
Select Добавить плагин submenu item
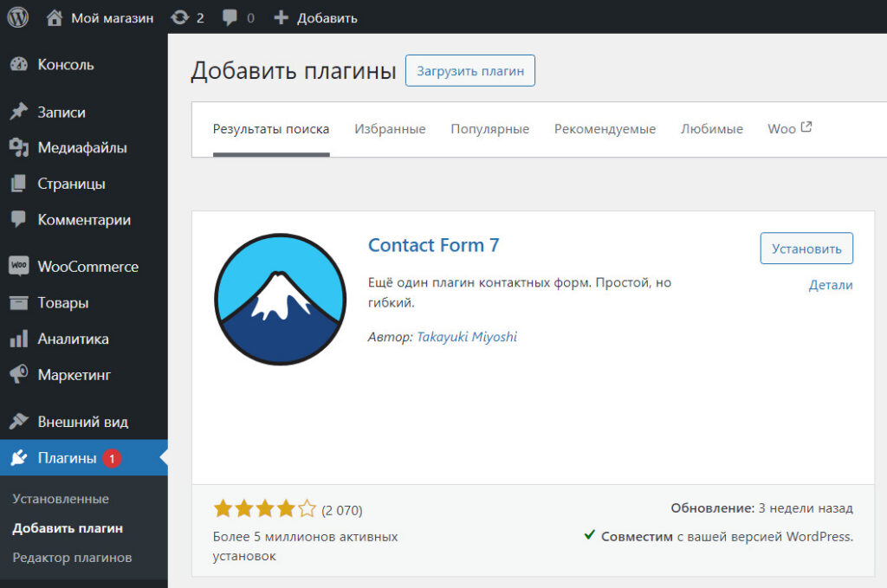coord(68,528)
